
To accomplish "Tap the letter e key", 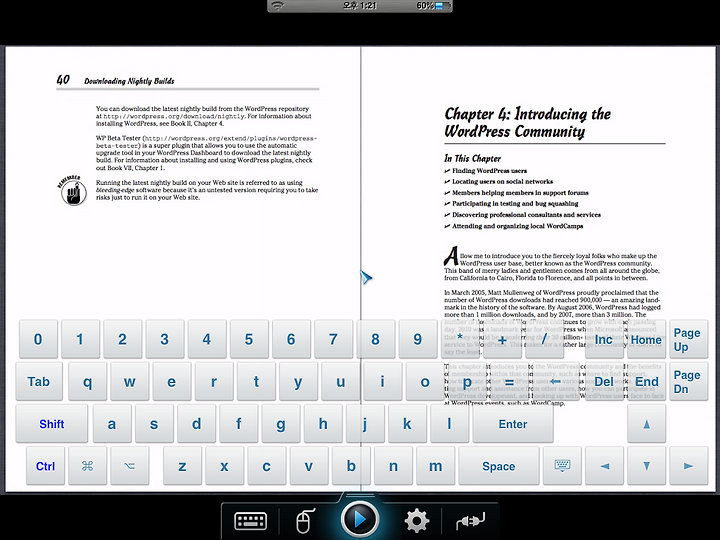I will tap(172, 382).
